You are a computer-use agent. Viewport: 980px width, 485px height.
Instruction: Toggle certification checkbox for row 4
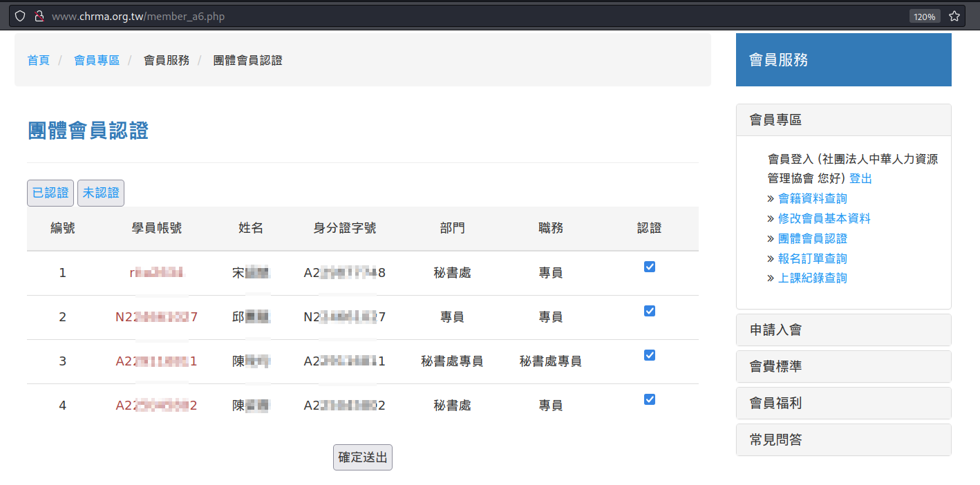coord(650,399)
